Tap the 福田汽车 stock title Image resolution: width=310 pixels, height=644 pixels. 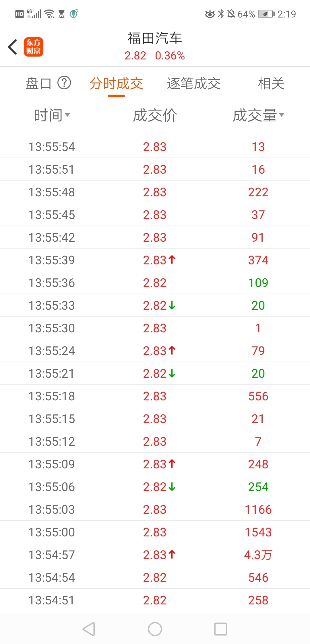[155, 38]
